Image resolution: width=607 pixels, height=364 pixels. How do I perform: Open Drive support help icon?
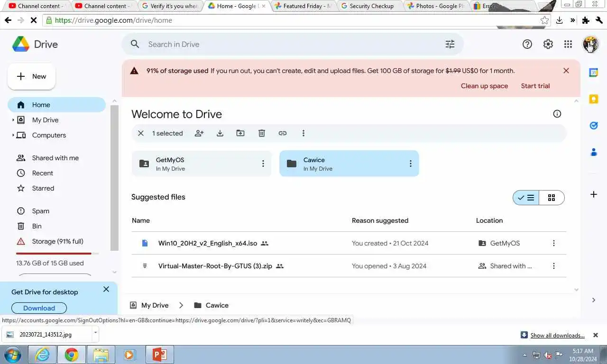(527, 44)
